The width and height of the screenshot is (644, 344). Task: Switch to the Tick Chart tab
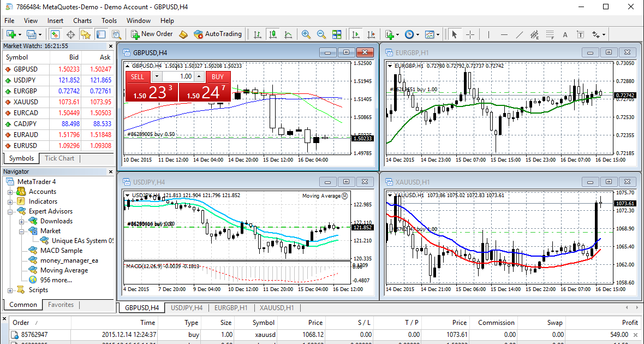point(59,158)
